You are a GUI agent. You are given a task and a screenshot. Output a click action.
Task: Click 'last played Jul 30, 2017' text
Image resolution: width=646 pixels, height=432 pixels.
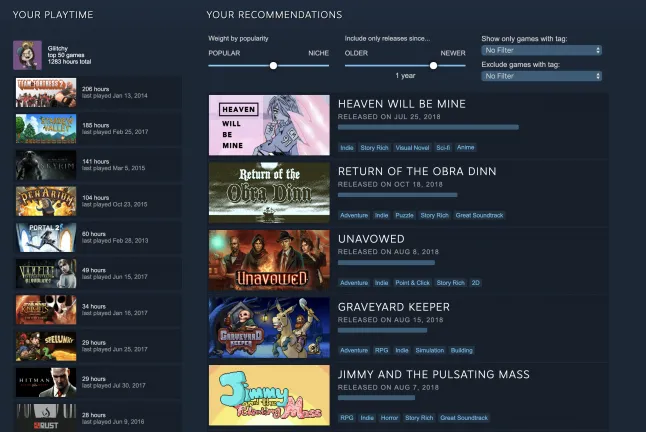coord(113,385)
